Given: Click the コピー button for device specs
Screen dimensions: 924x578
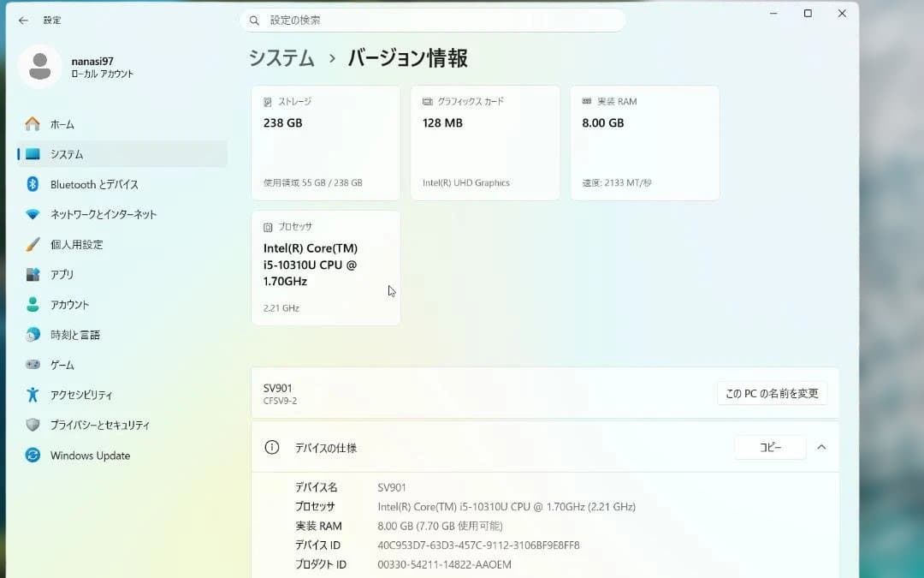Looking at the screenshot, I should [x=770, y=447].
